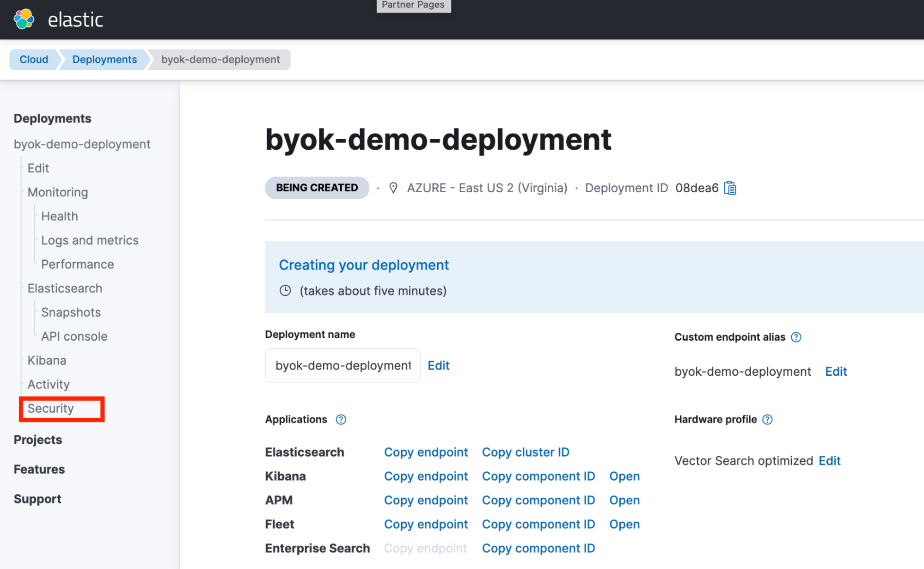
Task: Copy component ID for Kibana
Action: (x=538, y=477)
